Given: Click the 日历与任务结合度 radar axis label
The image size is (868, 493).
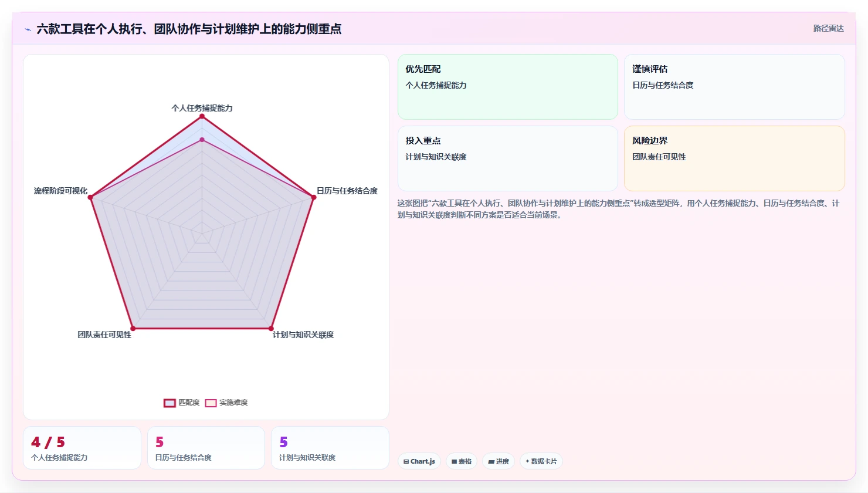Looking at the screenshot, I should (347, 191).
